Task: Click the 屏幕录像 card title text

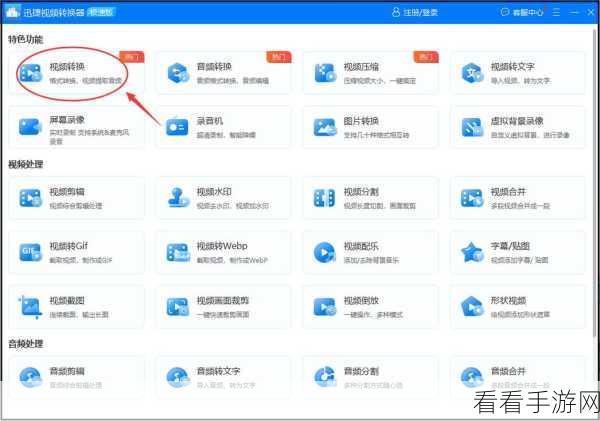Action: click(x=67, y=120)
